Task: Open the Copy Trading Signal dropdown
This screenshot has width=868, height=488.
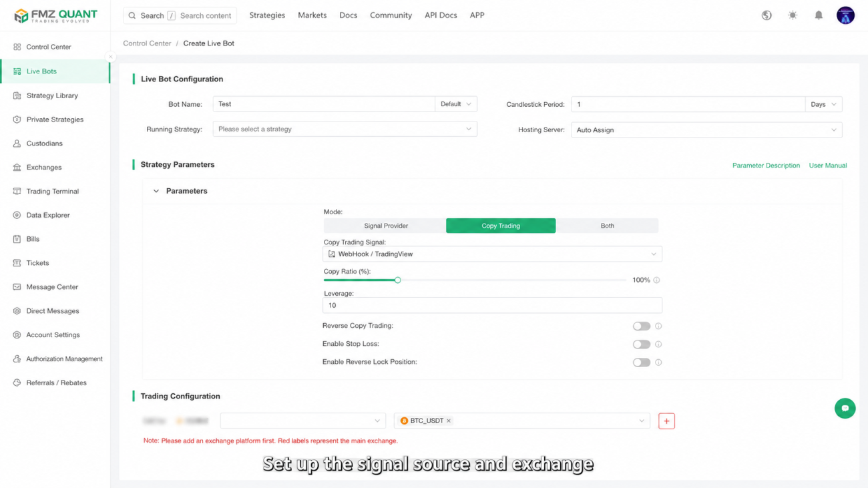Action: point(492,254)
